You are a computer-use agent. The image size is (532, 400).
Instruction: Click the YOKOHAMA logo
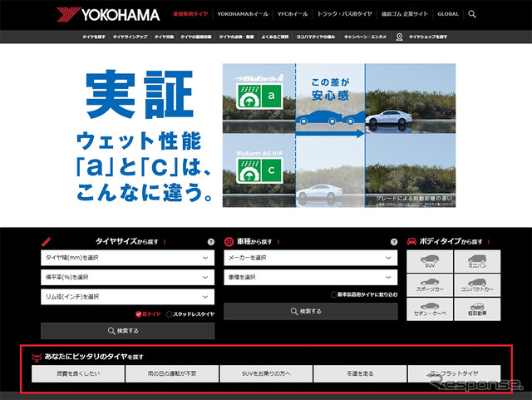tap(108, 15)
